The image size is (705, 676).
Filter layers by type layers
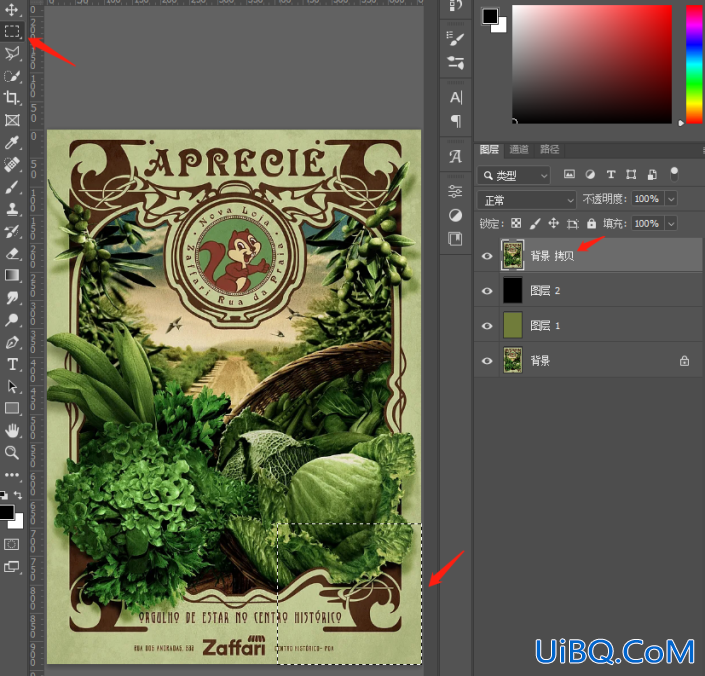611,174
